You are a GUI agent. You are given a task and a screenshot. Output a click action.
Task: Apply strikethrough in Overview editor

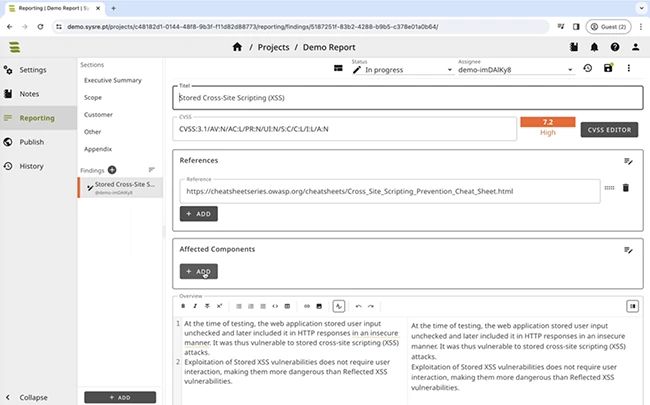point(207,306)
